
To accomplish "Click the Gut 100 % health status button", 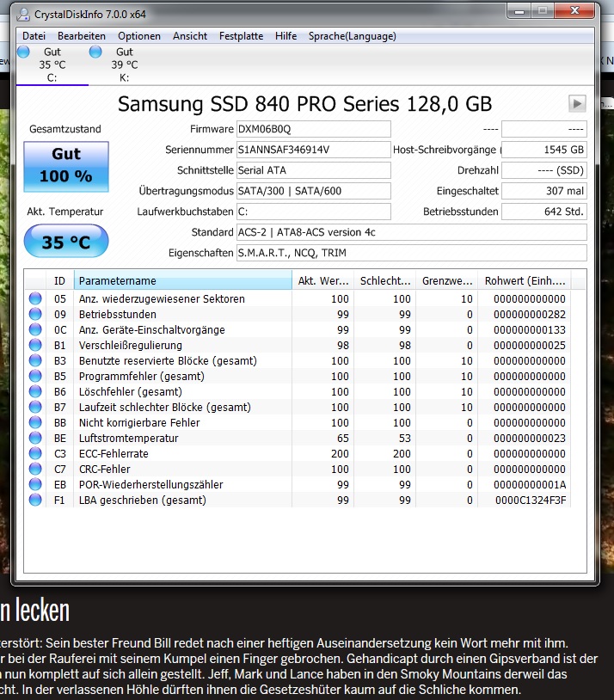I will pos(66,167).
